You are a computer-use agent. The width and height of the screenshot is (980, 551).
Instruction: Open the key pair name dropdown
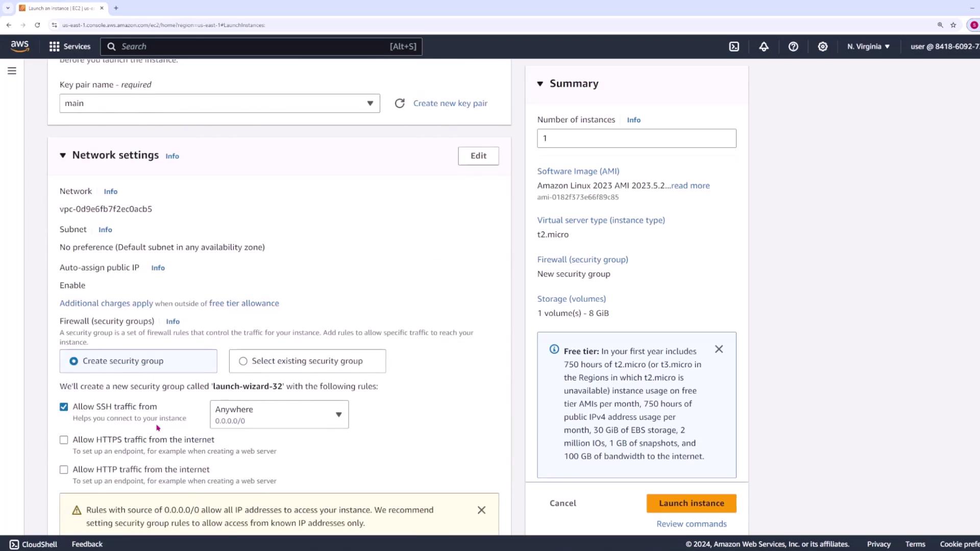tap(219, 104)
